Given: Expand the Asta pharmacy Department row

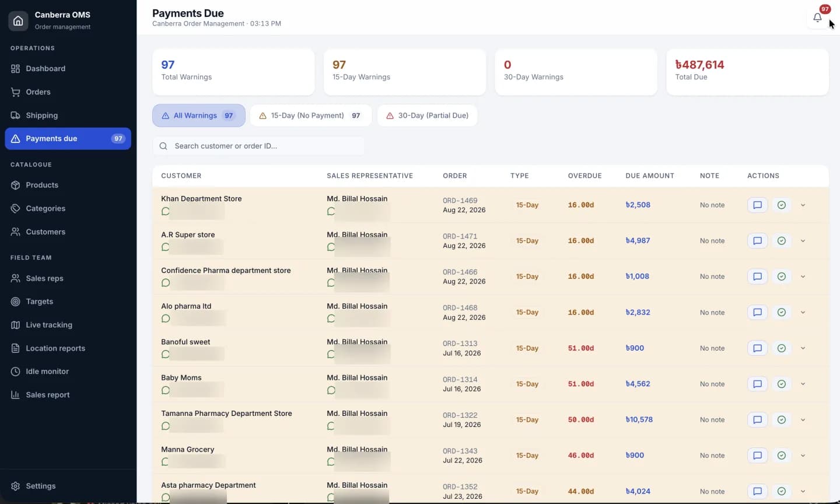Looking at the screenshot, I should [803, 491].
